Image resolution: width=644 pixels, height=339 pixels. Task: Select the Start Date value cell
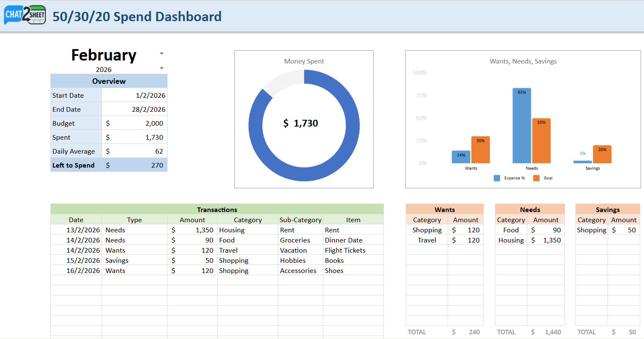135,95
